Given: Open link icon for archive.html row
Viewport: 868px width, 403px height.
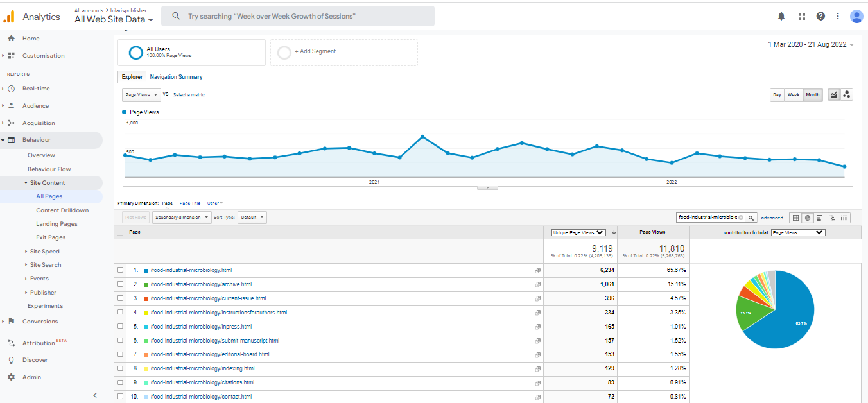Looking at the screenshot, I should [537, 284].
